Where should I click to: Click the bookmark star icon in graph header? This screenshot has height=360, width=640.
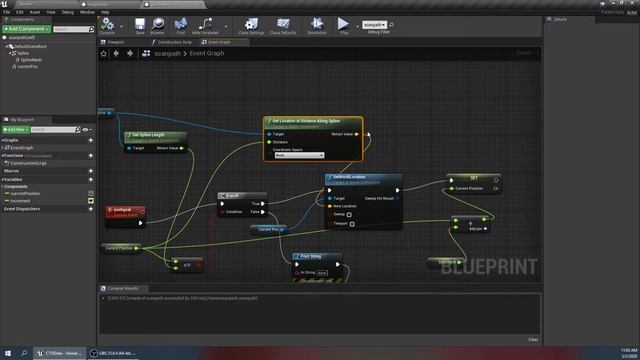[104, 53]
